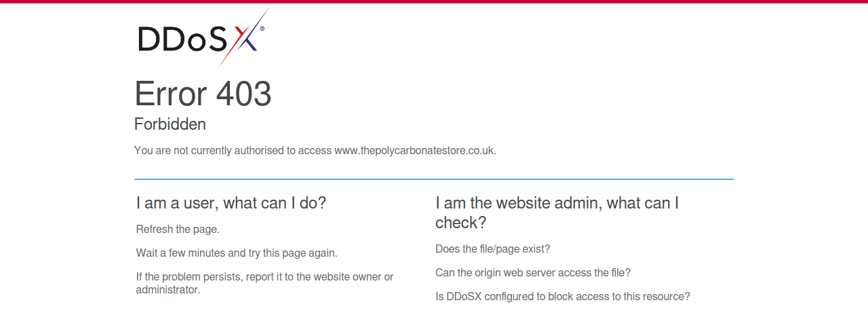Image resolution: width=868 pixels, height=326 pixels.
Task: Click the Error 403 heading
Action: point(203,94)
